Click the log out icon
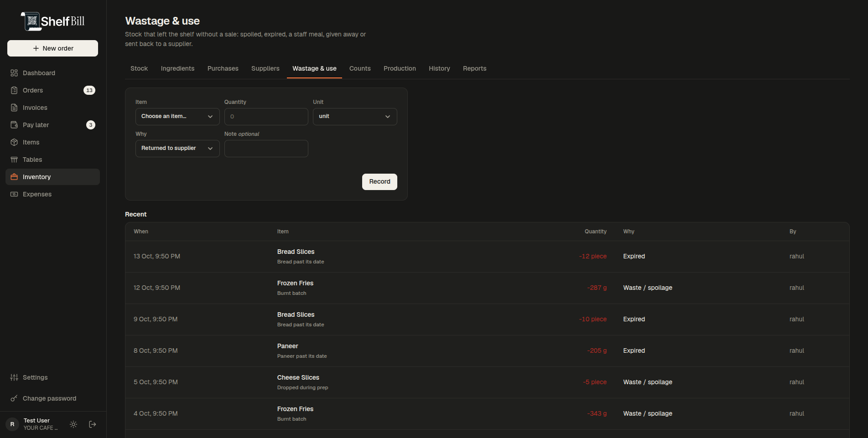 93,424
